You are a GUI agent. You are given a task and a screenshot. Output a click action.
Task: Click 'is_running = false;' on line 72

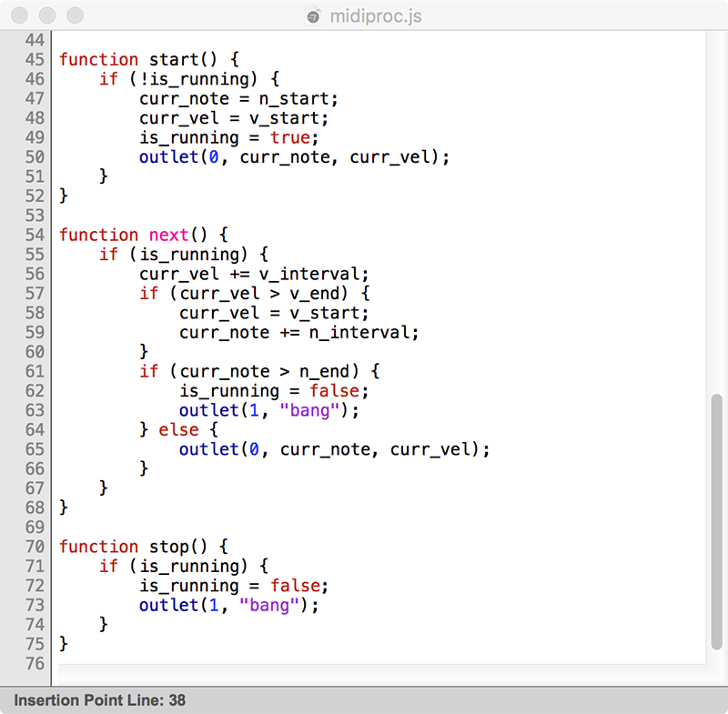[234, 586]
